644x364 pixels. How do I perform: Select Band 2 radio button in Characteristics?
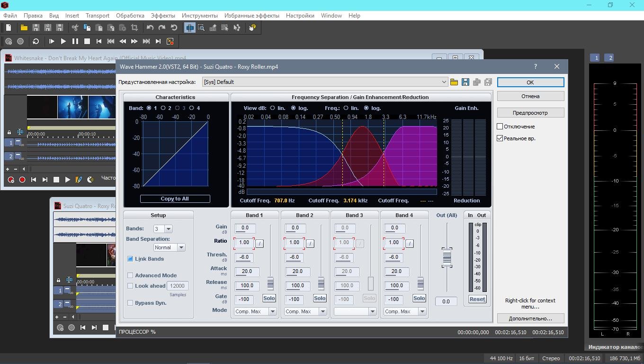point(163,108)
